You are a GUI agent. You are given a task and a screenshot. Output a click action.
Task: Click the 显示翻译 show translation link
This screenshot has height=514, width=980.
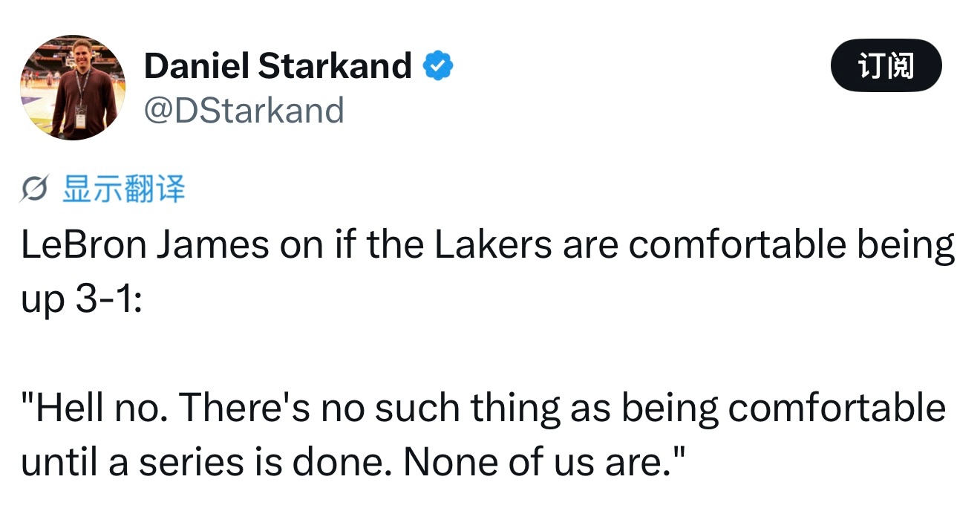123,189
